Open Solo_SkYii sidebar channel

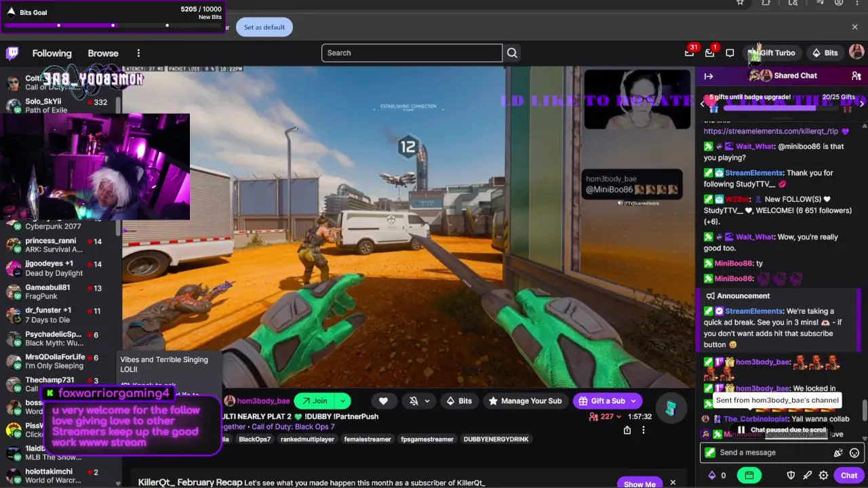coord(60,106)
